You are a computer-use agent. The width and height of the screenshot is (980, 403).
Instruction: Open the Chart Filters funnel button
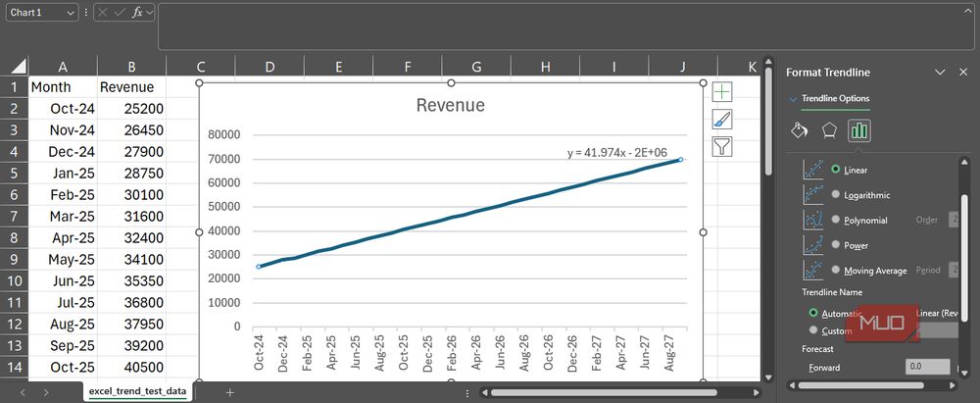722,146
